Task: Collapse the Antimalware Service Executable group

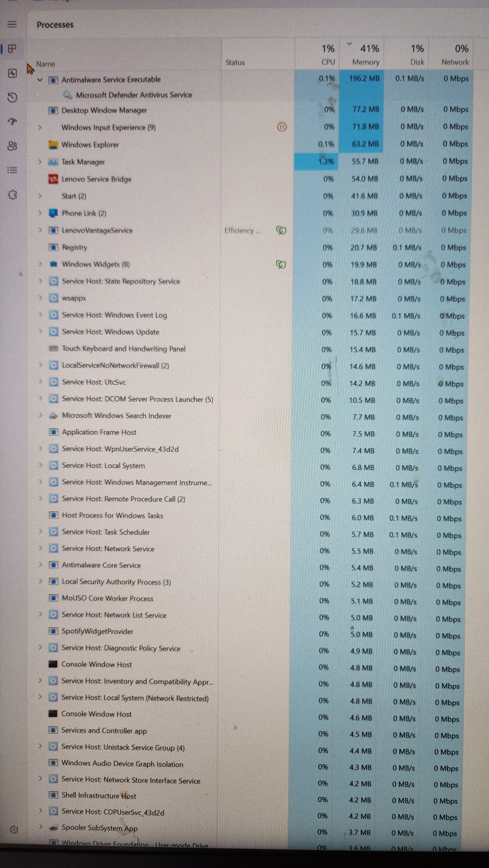Action: pos(40,80)
